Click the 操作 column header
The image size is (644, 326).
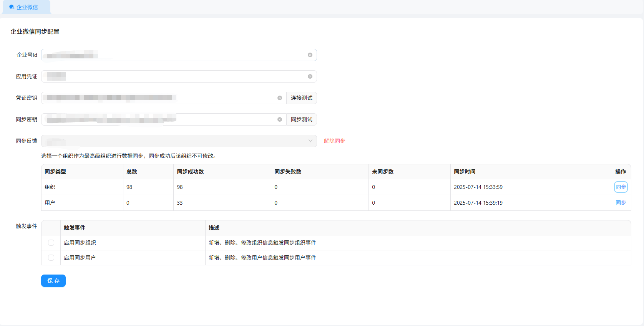[x=621, y=172]
